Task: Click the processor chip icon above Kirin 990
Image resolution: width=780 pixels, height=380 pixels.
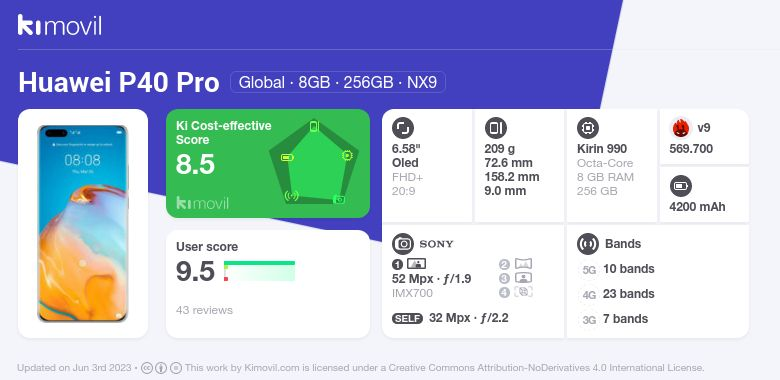Action: [x=588, y=128]
